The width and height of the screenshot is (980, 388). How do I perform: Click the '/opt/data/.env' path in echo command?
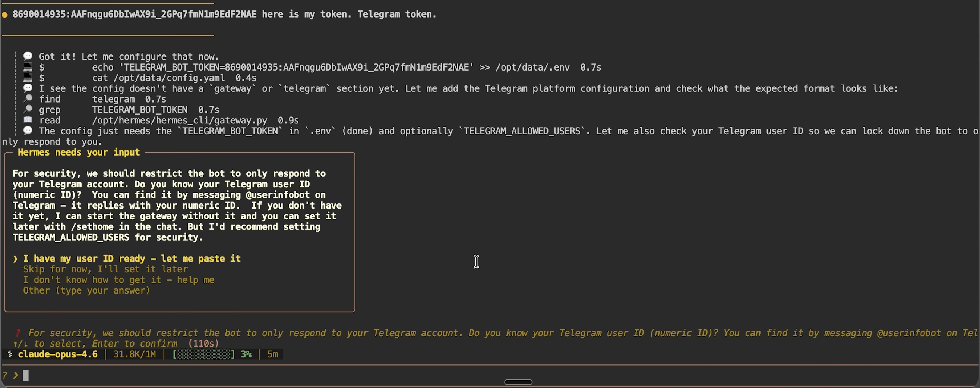532,68
